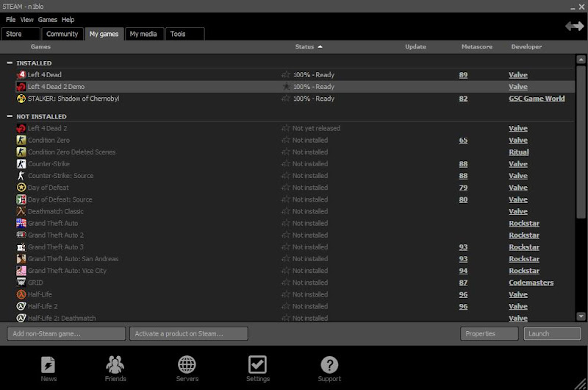This screenshot has width=588, height=390.
Task: Click the GTA Vice City icon
Action: click(x=21, y=271)
